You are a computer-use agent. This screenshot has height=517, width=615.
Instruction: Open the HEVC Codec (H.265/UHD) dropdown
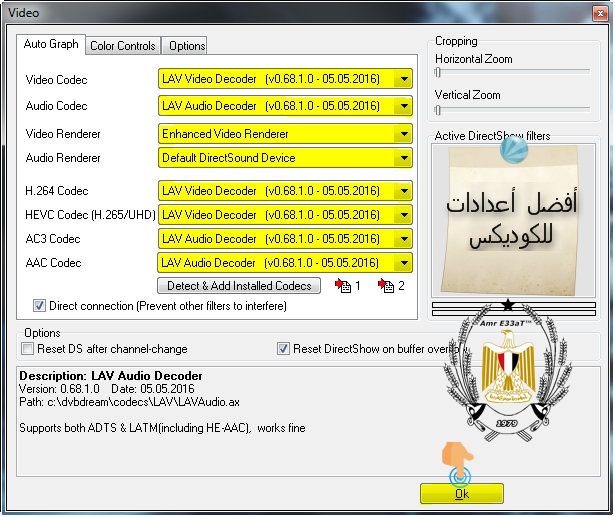tap(285, 215)
